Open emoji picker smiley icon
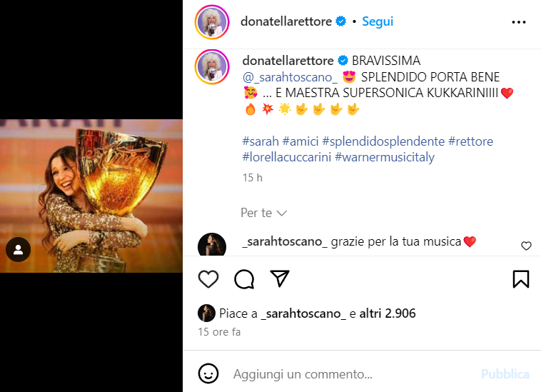Viewport: 541px width, 392px height. coord(208,373)
